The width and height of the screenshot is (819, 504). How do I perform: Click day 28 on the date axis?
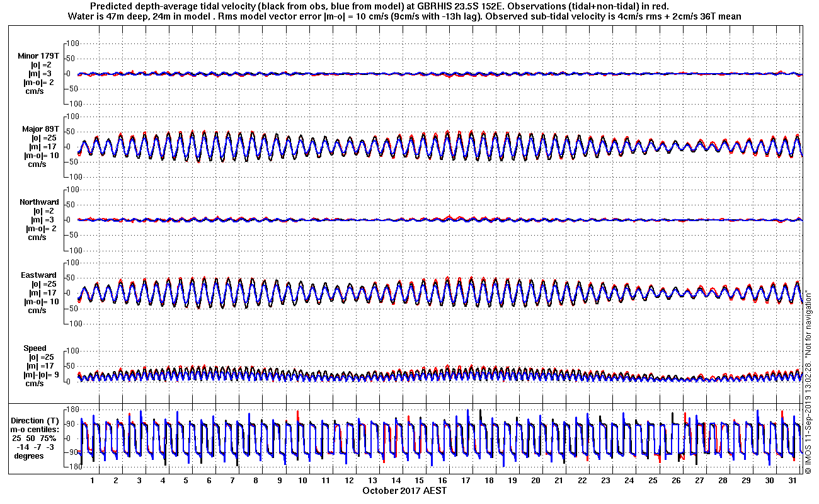(722, 480)
